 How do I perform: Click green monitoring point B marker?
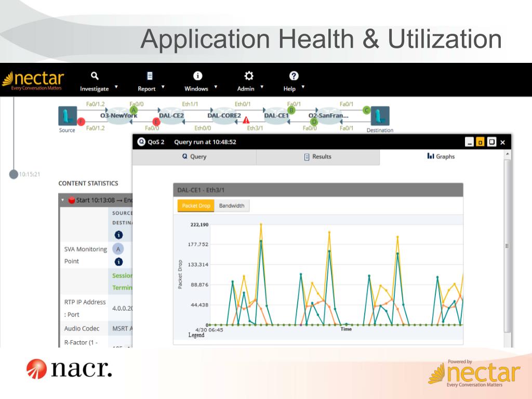click(291, 110)
